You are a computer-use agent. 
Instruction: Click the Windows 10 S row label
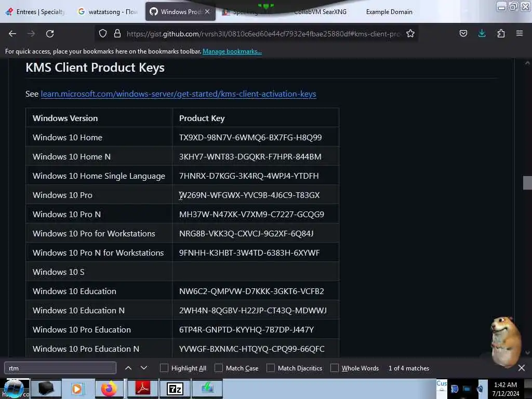coord(58,272)
